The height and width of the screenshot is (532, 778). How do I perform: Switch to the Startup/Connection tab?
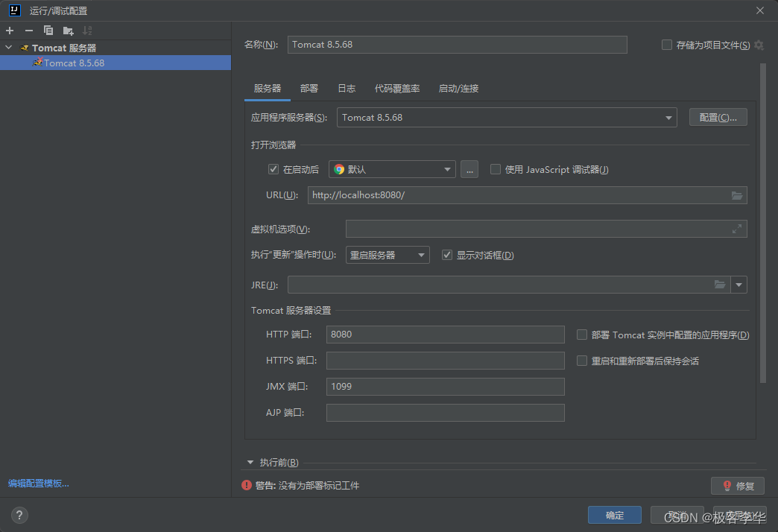[458, 89]
